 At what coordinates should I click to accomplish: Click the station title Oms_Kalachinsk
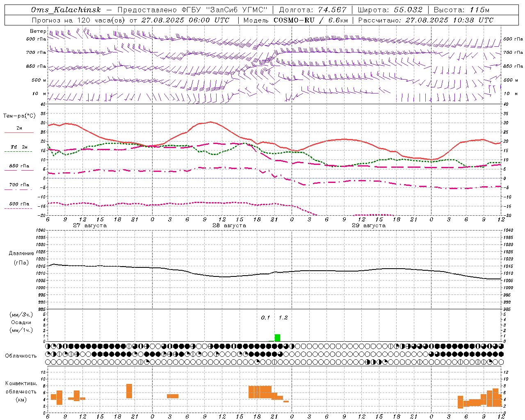pyautogui.click(x=66, y=10)
